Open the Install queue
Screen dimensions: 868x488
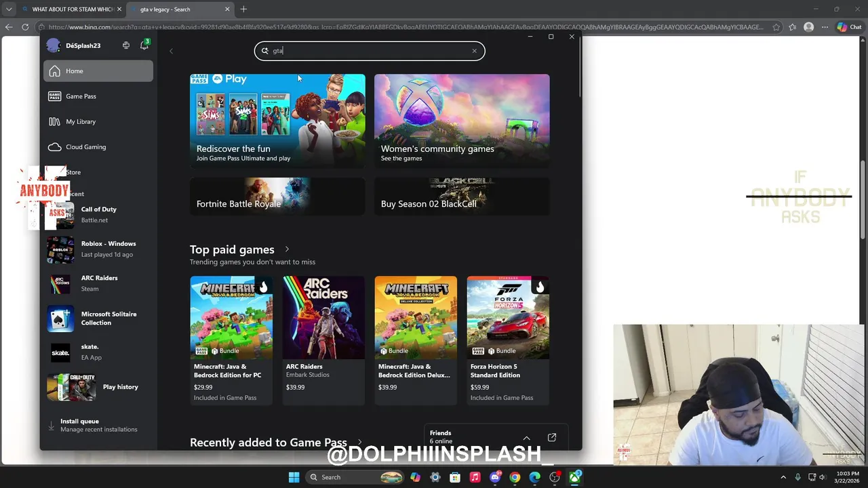pyautogui.click(x=98, y=425)
